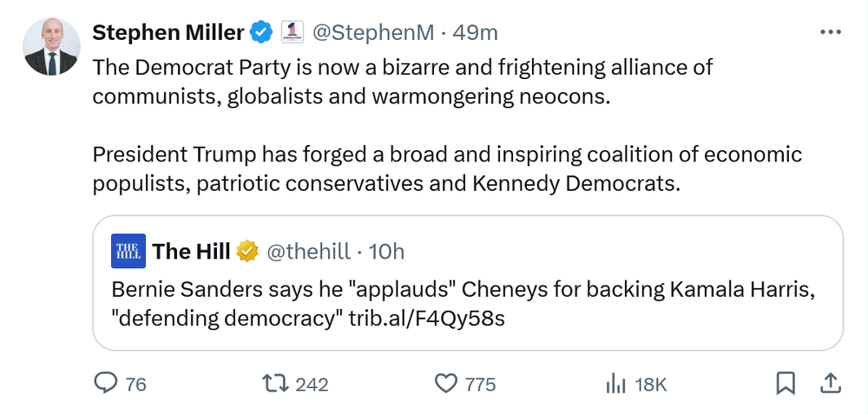
Task: Click the reply speech bubble icon
Action: point(105,383)
